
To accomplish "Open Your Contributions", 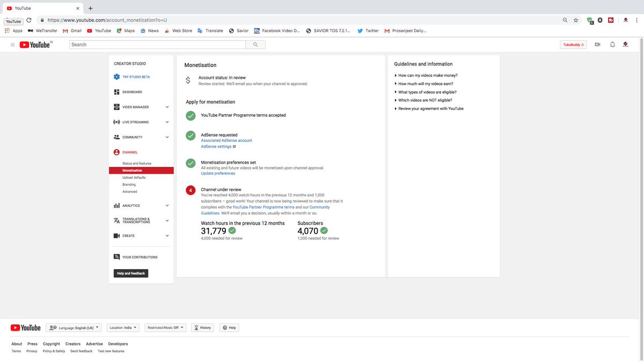I will coord(140,257).
